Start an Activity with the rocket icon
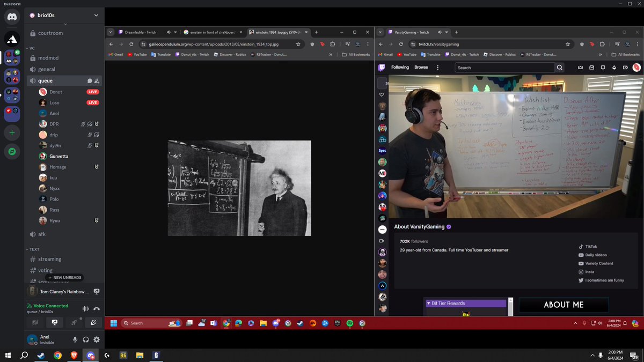 74,323
